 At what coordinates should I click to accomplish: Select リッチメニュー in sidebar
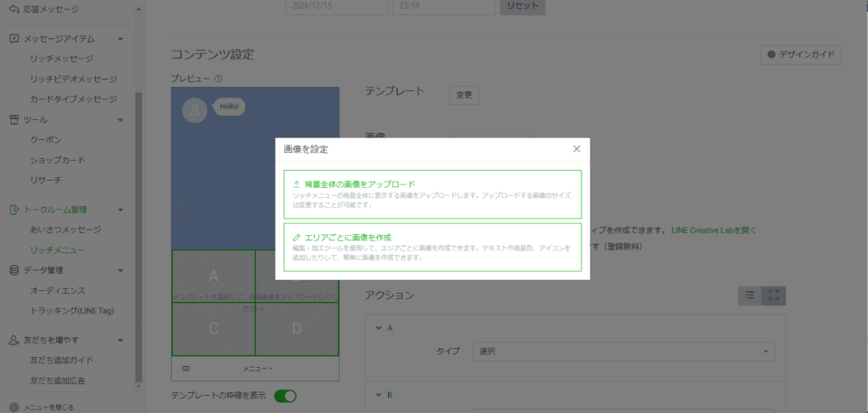click(58, 249)
